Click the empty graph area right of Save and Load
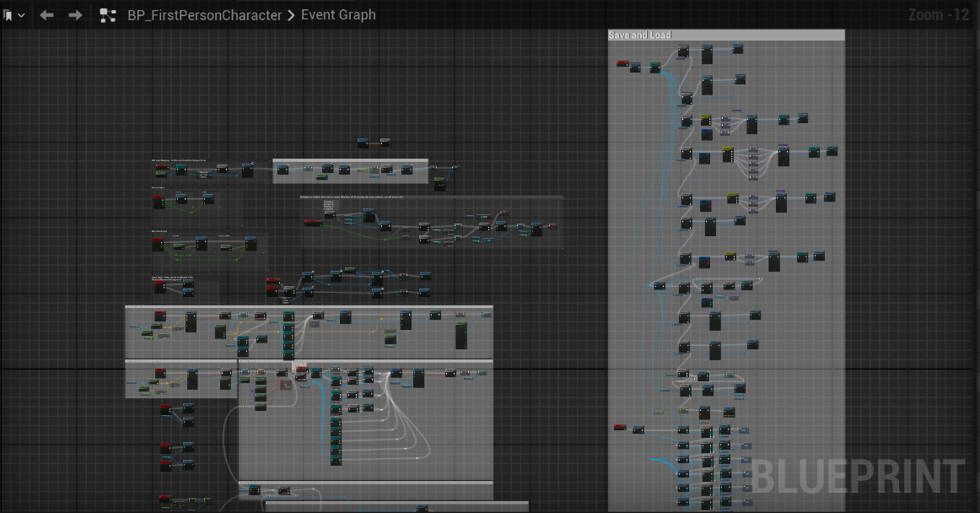 pyautogui.click(x=911, y=253)
